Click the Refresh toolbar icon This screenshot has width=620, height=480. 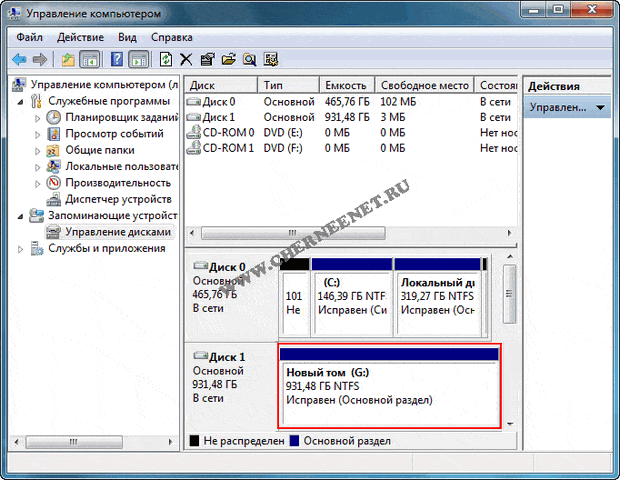(166, 60)
